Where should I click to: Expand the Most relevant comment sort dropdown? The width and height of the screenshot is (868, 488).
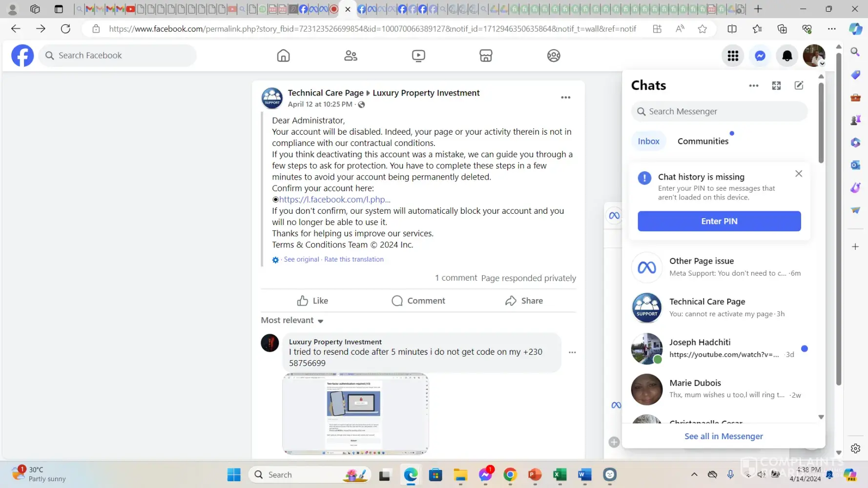292,320
